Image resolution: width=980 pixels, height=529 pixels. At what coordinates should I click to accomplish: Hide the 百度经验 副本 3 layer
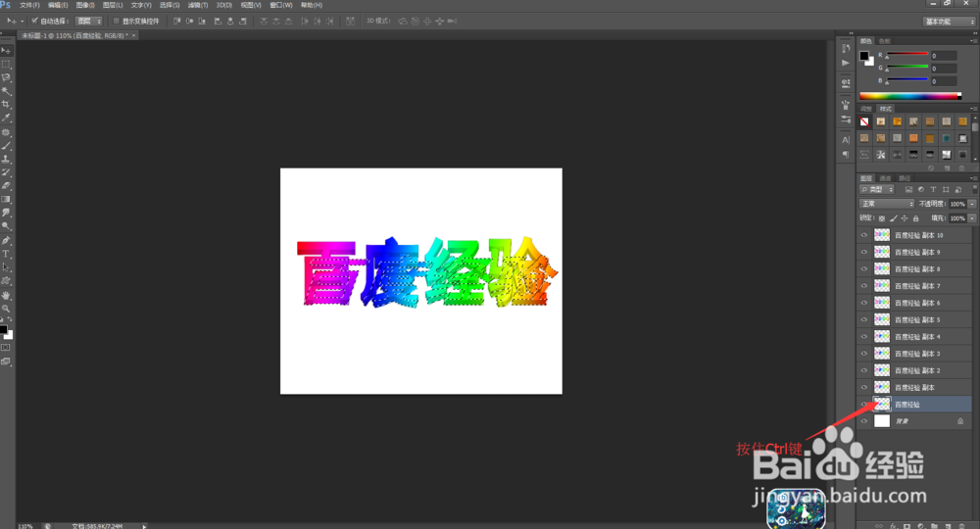(864, 354)
